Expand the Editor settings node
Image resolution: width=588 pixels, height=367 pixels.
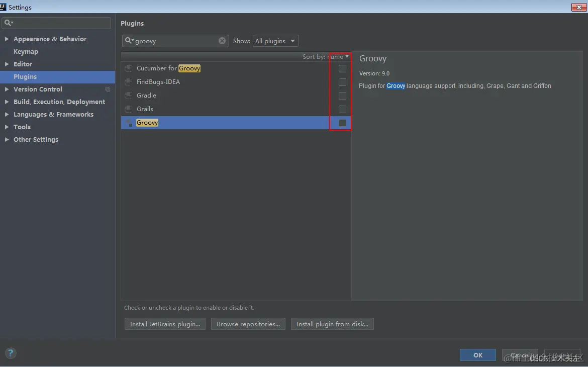coord(7,64)
